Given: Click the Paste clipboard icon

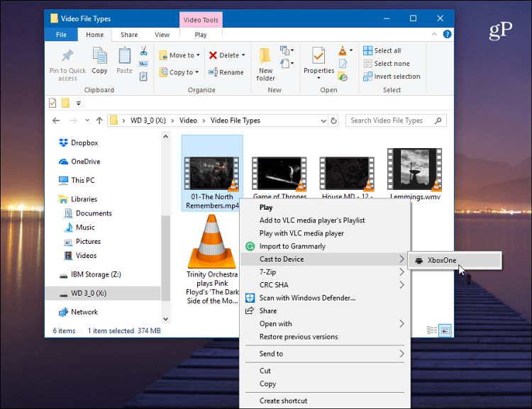Looking at the screenshot, I should [x=124, y=55].
